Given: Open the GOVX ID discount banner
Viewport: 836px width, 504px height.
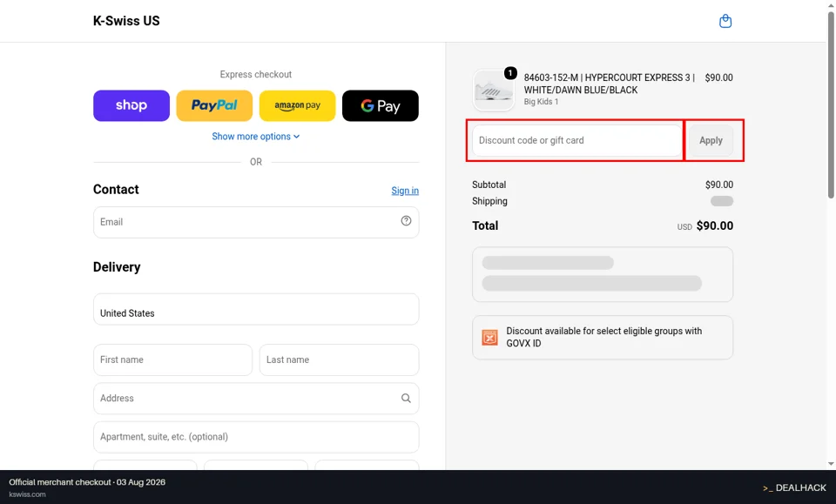Looking at the screenshot, I should point(603,337).
